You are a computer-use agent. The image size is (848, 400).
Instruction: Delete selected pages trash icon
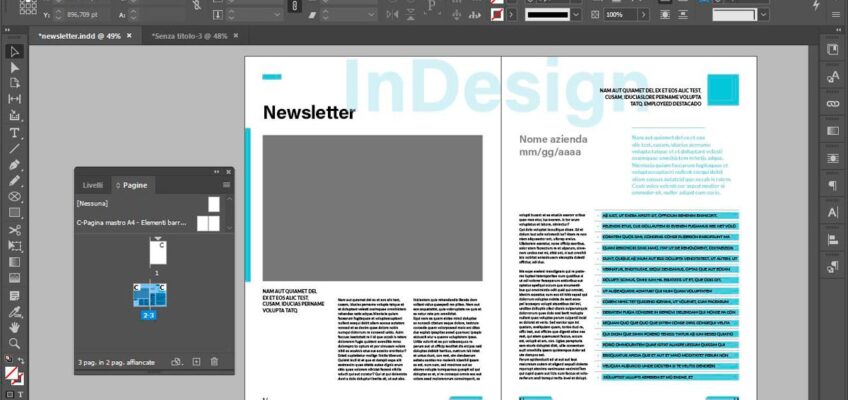(214, 362)
